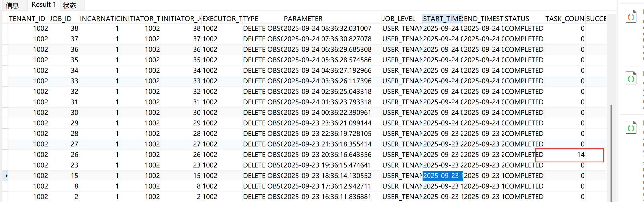Image resolution: width=644 pixels, height=202 pixels.
Task: Switch to the 信息 tab
Action: pos(12,5)
